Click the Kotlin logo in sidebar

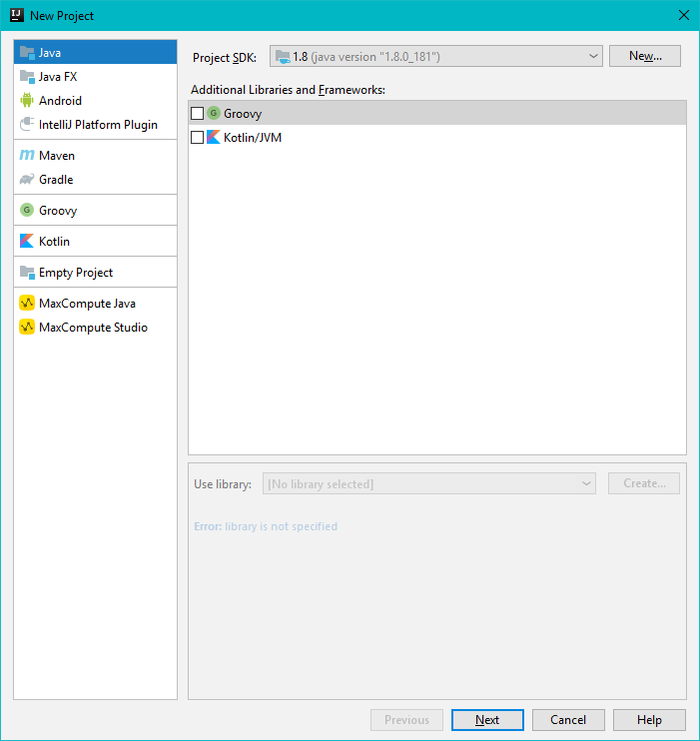[27, 242]
